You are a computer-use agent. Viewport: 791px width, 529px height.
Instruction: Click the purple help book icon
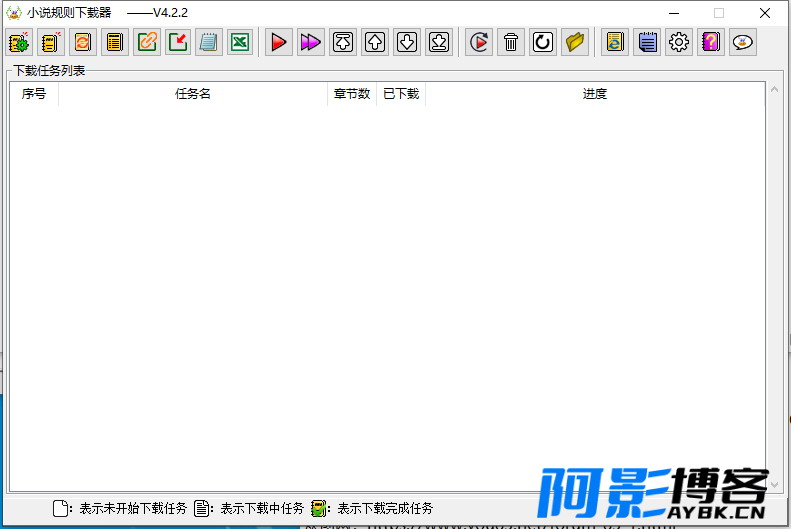(711, 42)
